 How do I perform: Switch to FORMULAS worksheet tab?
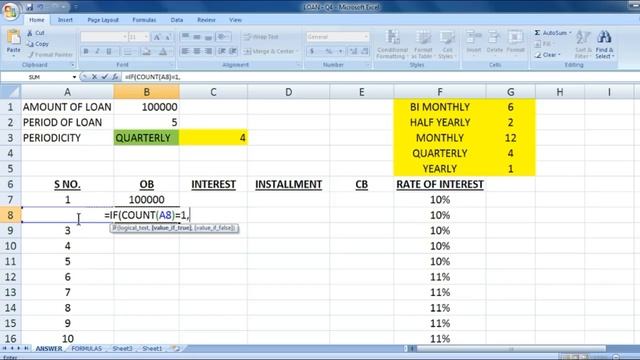coord(87,348)
